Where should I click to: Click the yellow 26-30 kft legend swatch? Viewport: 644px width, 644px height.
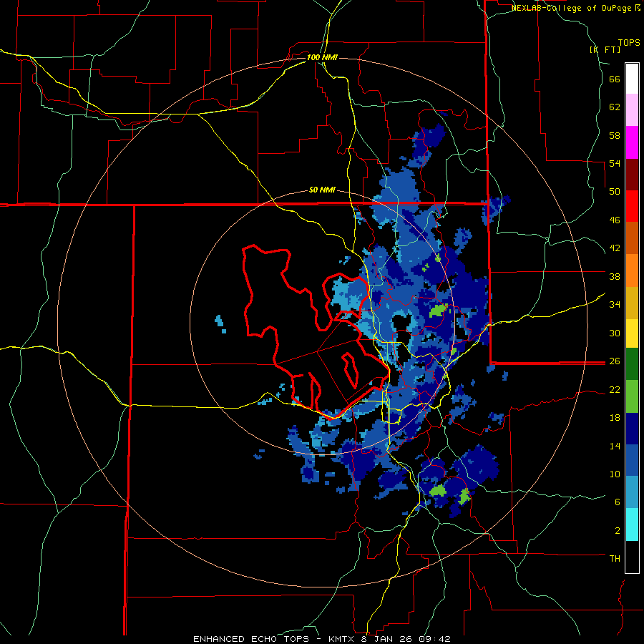click(x=632, y=333)
